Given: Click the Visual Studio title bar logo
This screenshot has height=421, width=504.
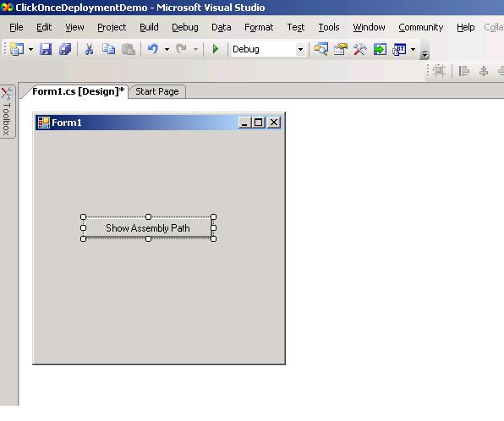Looking at the screenshot, I should click(7, 7).
